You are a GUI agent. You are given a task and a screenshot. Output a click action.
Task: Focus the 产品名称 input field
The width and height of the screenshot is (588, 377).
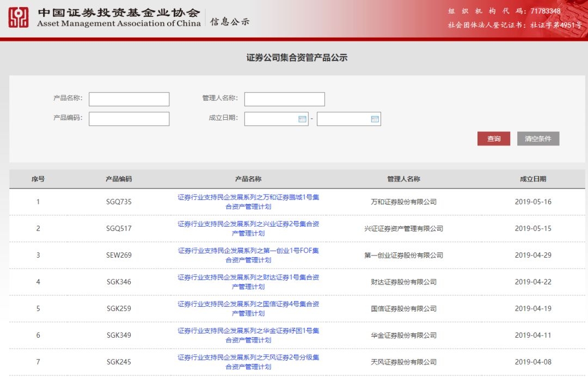pos(129,99)
